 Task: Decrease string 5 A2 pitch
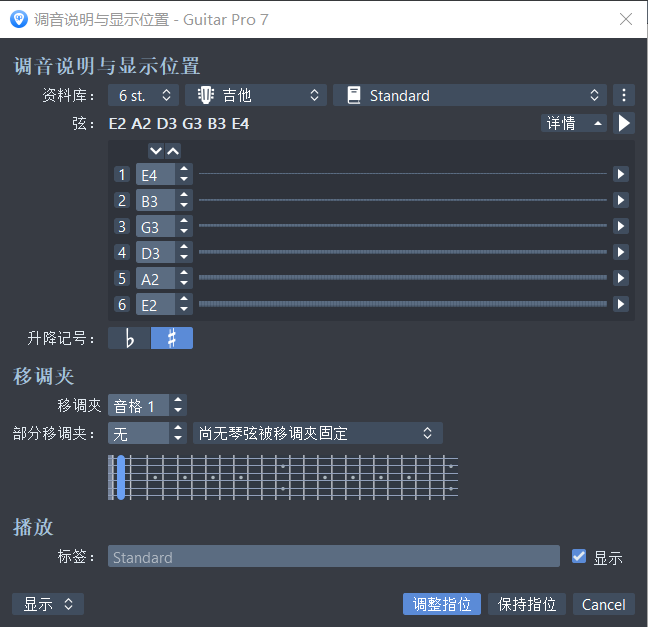184,284
